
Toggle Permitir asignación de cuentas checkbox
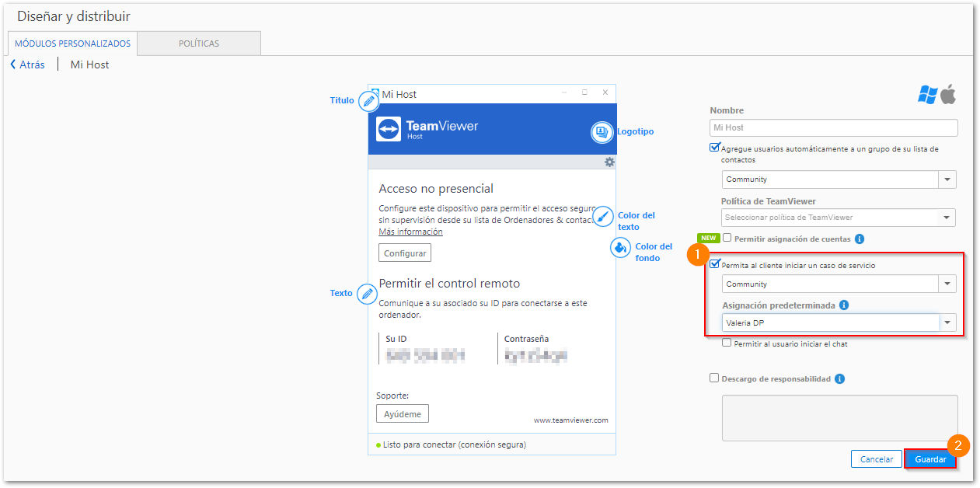coord(727,238)
